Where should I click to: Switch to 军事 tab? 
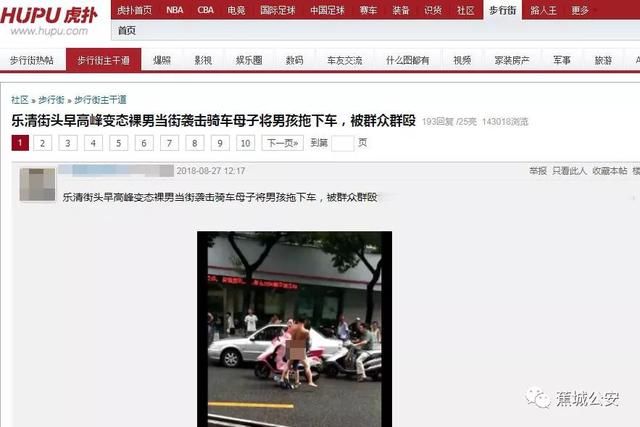point(562,60)
